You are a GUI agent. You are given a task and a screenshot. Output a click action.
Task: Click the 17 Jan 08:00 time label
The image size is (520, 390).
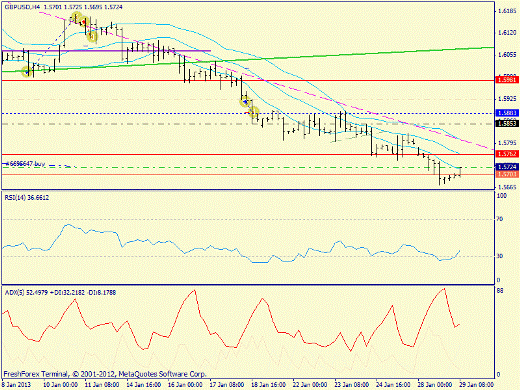tap(227, 384)
